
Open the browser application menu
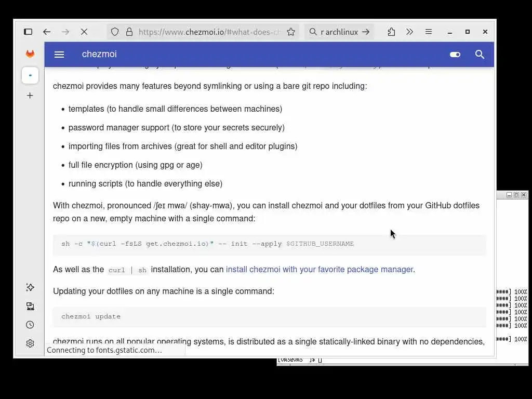pyautogui.click(x=429, y=32)
